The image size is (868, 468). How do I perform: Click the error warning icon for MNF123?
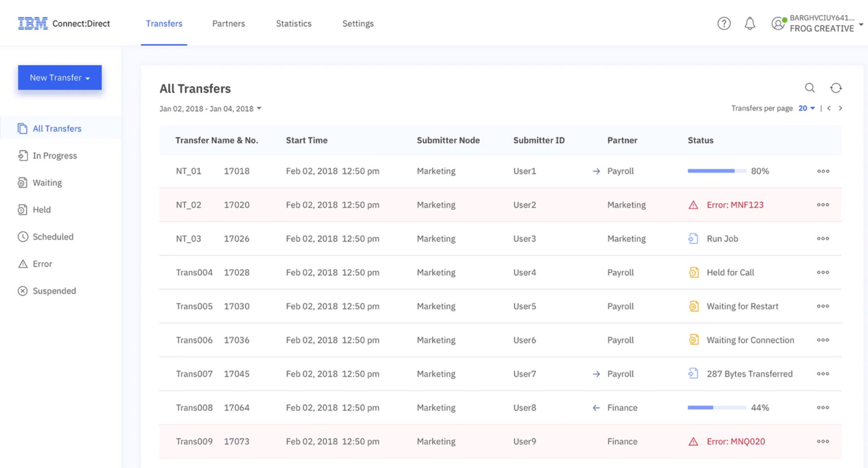point(693,205)
